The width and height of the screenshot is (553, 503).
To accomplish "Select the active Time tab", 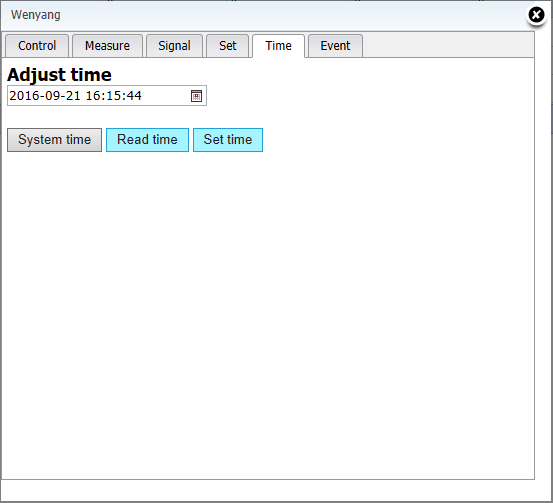I will tap(278, 46).
